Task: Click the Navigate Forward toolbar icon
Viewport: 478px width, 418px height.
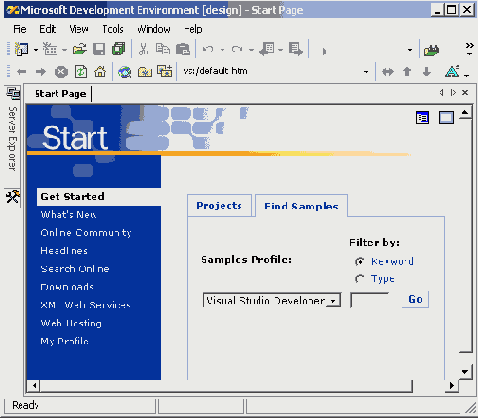Action: tap(296, 49)
